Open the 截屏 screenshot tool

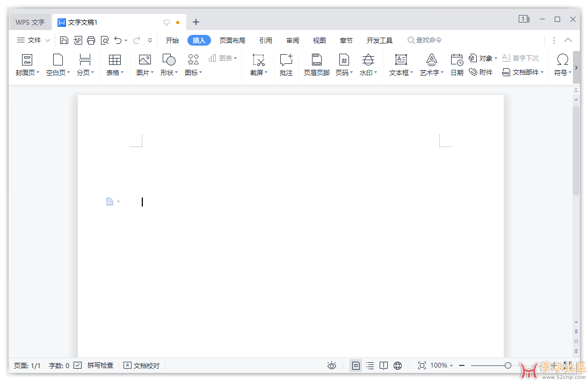point(258,63)
